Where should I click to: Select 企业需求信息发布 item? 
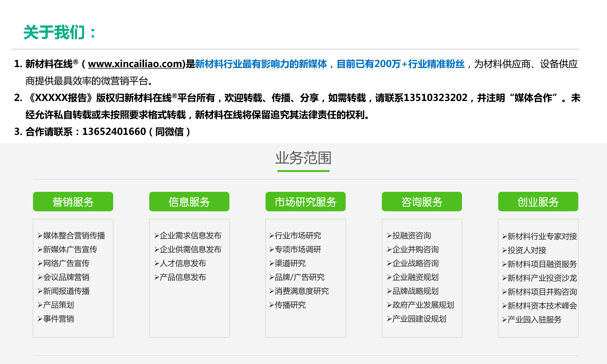click(188, 235)
